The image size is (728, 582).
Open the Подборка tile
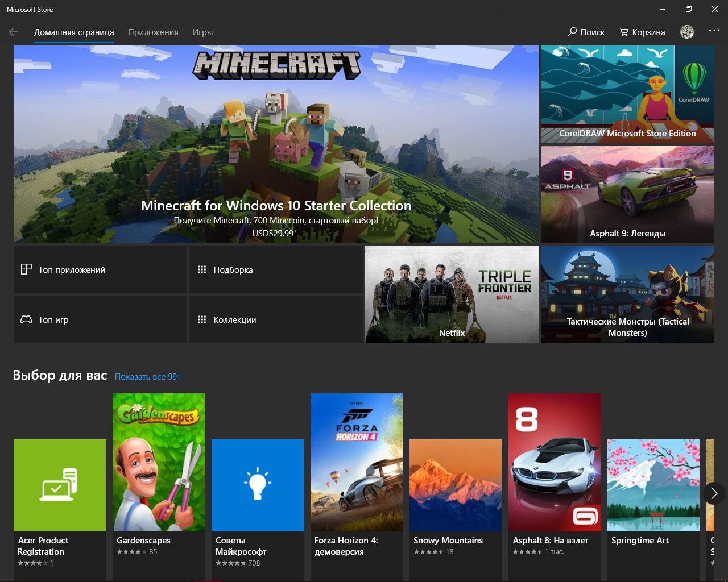(276, 269)
